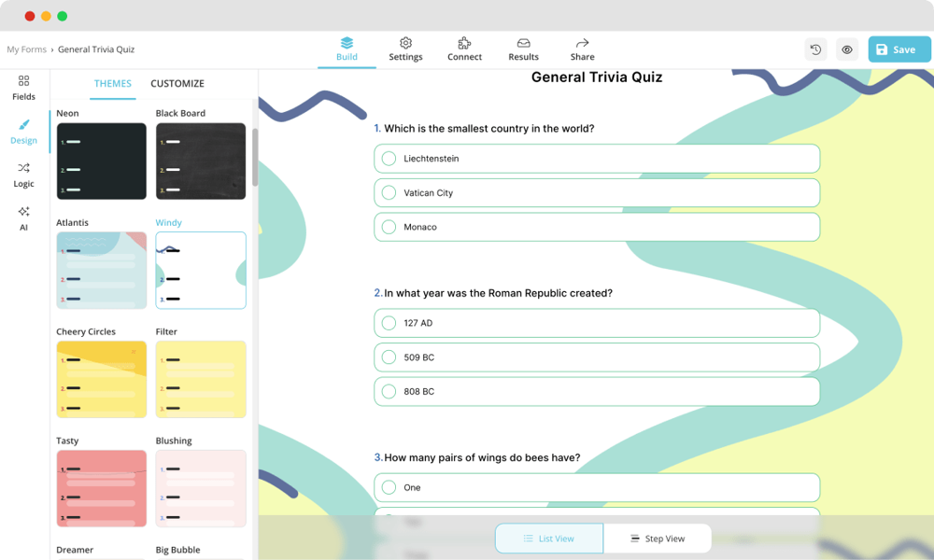The width and height of the screenshot is (934, 560).
Task: Switch to the Customize tab
Action: click(x=177, y=84)
